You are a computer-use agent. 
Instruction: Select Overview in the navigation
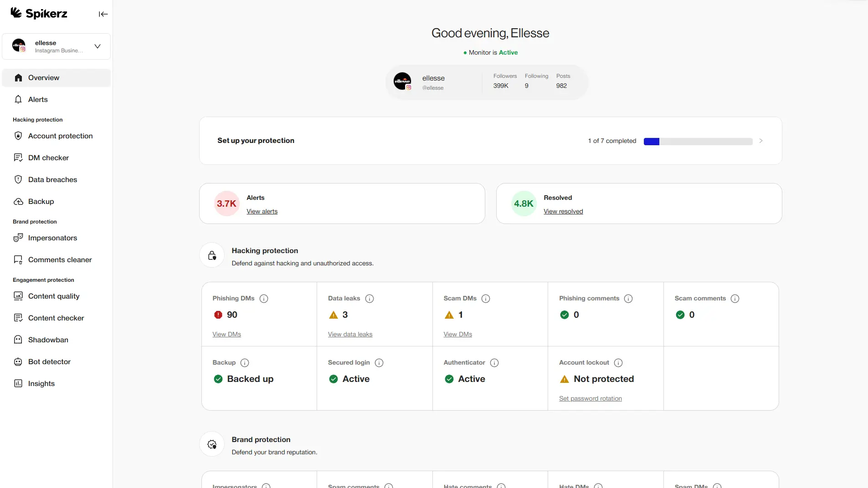(43, 77)
